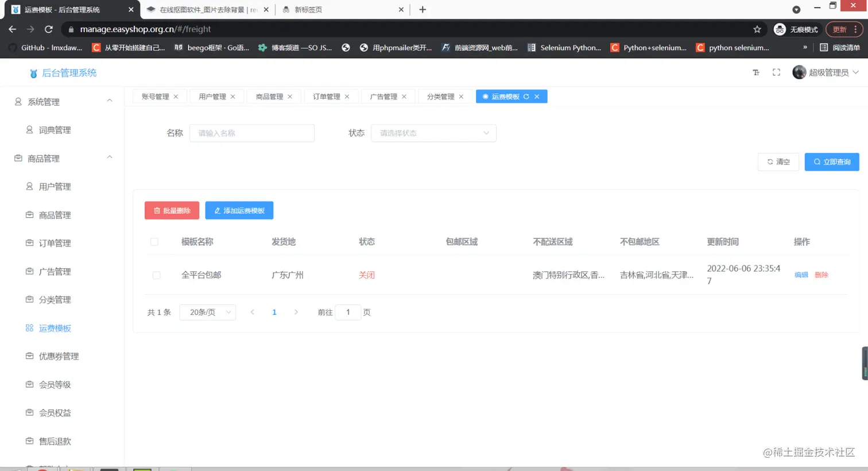The height and width of the screenshot is (471, 868).
Task: Click the 后台管理系统 logo icon
Action: coord(33,73)
